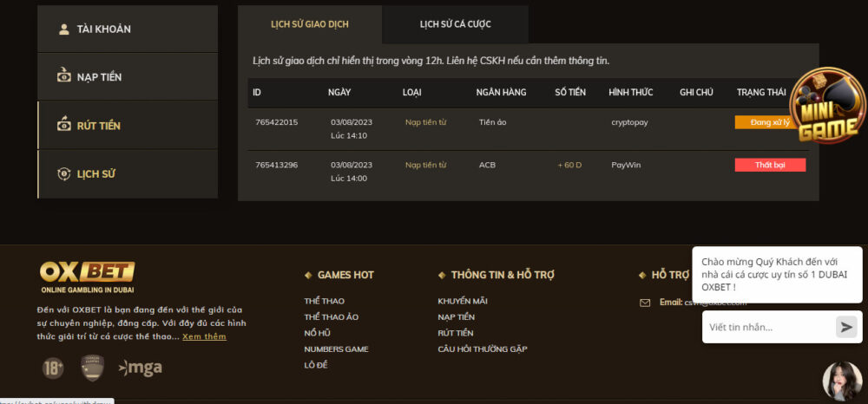
Task: Click the email envelope icon
Action: coord(645,303)
